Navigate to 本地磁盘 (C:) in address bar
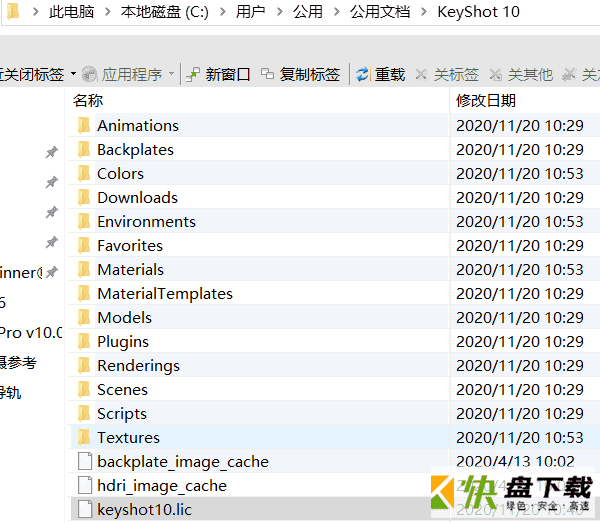This screenshot has height=523, width=600. [165, 12]
